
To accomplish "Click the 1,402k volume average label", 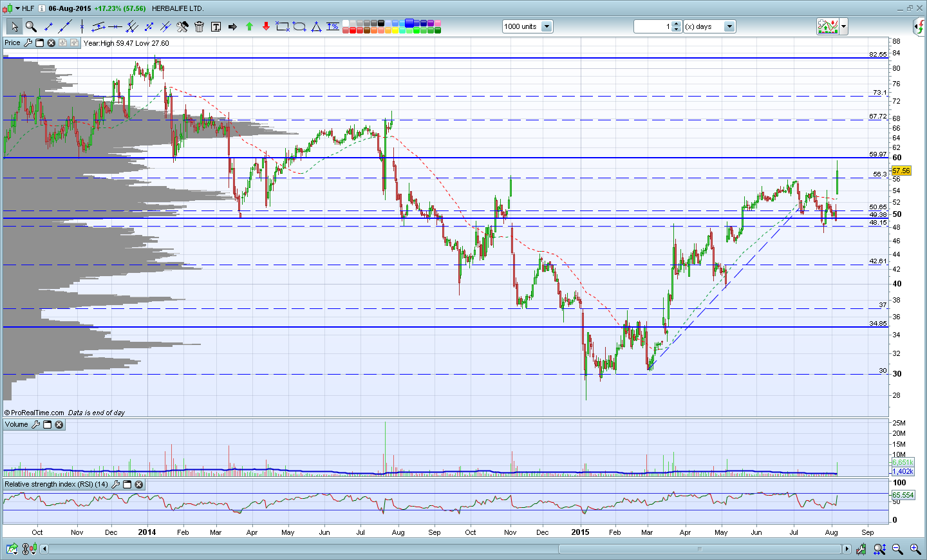I will click(903, 471).
